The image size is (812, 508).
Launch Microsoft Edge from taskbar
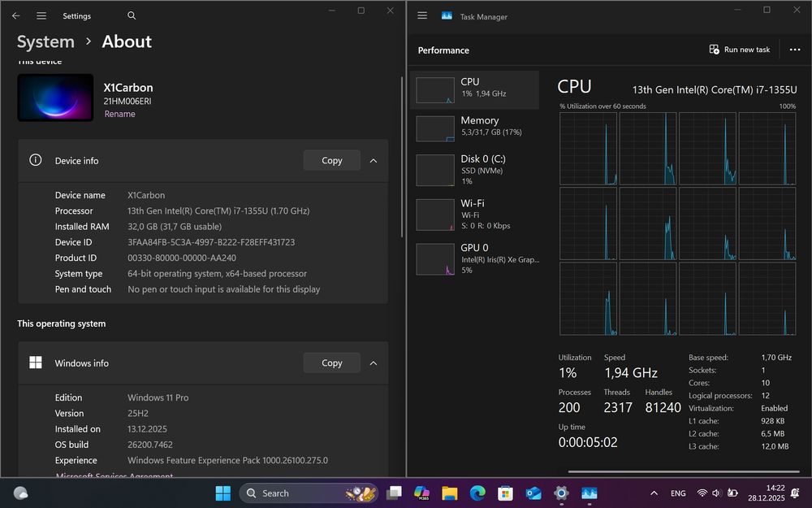[x=477, y=493]
